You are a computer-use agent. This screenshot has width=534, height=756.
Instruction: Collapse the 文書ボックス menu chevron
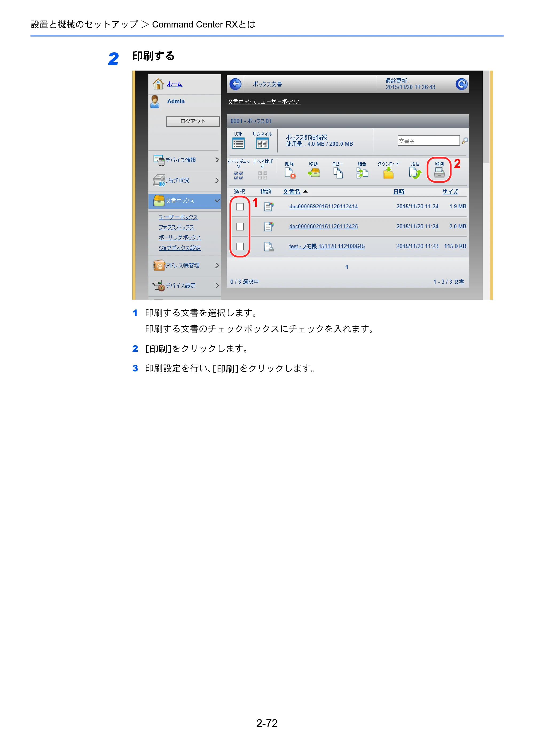pos(217,201)
